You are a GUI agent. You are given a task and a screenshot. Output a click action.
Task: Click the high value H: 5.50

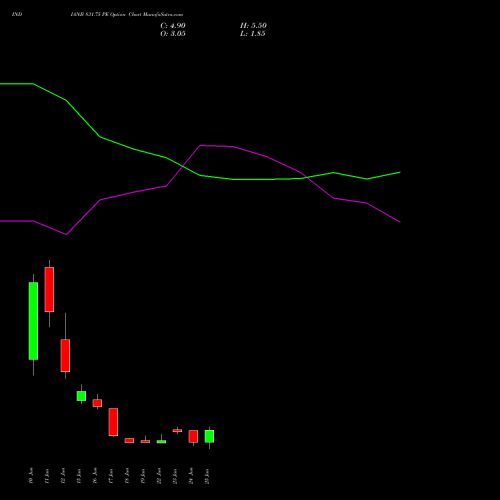[253, 26]
